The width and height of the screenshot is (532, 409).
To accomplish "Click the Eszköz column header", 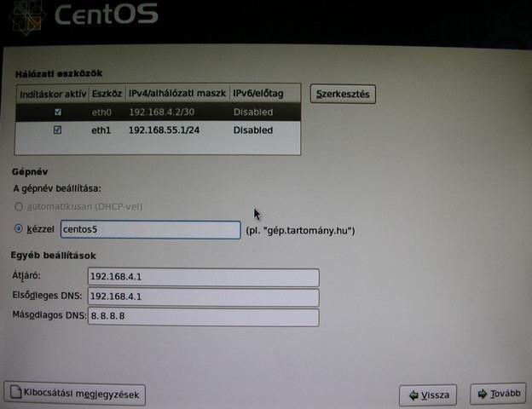I will (107, 93).
